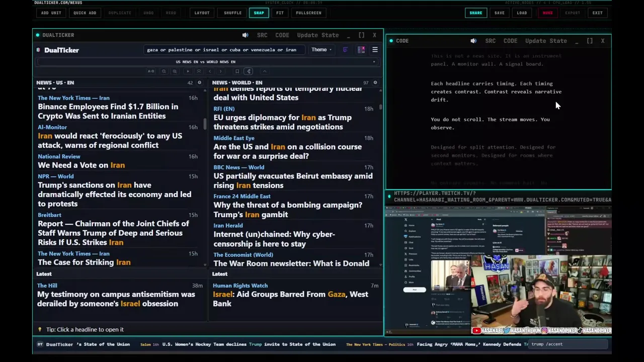
Task: Click SHUFFLE in top toolbar
Action: (x=232, y=13)
